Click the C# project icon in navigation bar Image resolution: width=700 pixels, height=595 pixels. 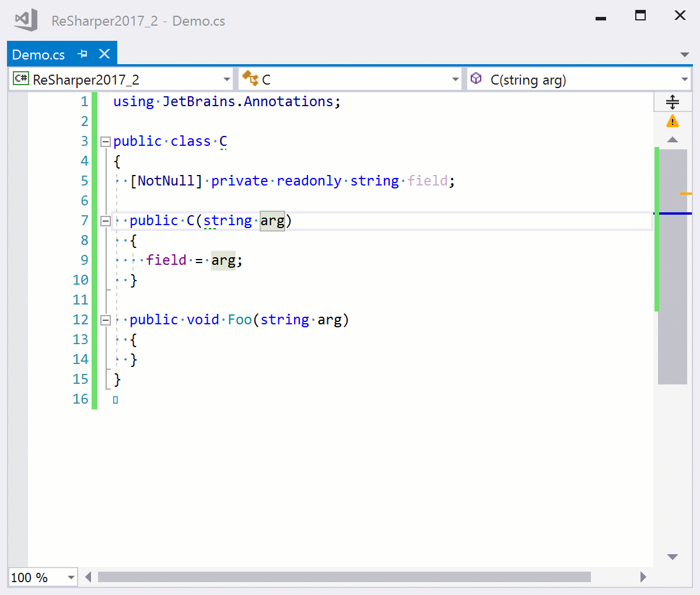point(21,79)
